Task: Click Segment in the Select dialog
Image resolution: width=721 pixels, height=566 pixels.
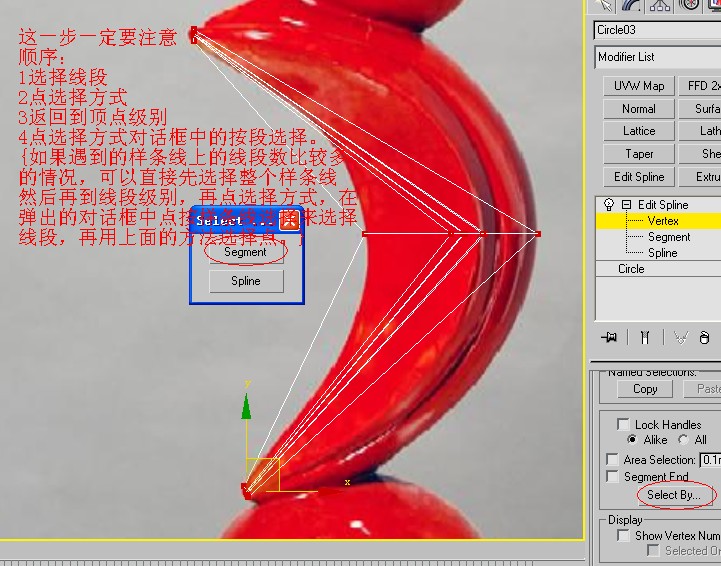Action: tap(246, 252)
